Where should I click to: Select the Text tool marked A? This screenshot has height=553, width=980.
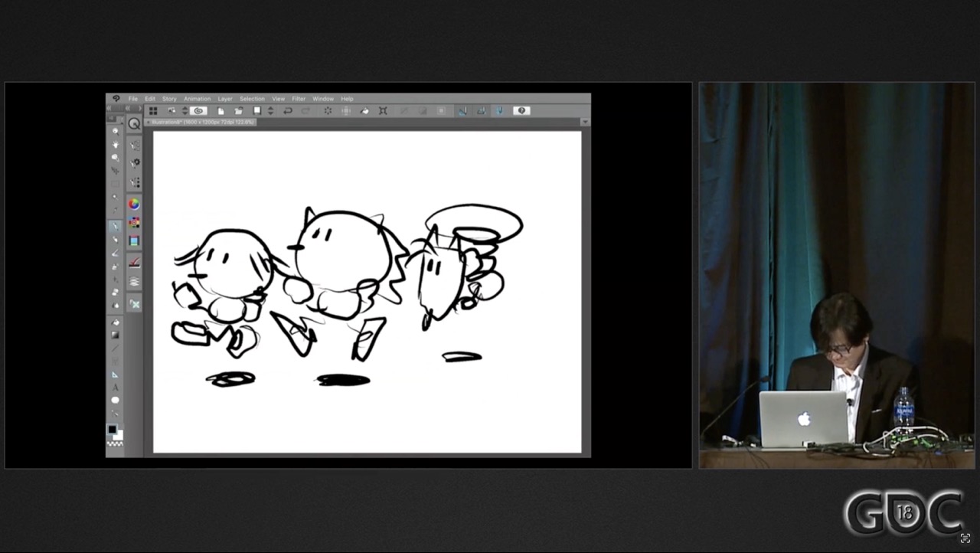click(115, 388)
